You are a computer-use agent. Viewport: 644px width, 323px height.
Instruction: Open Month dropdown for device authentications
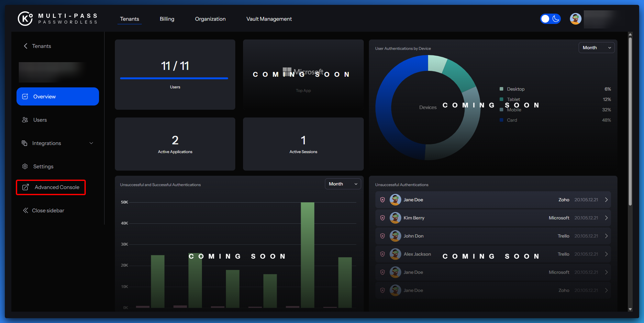[x=596, y=48]
